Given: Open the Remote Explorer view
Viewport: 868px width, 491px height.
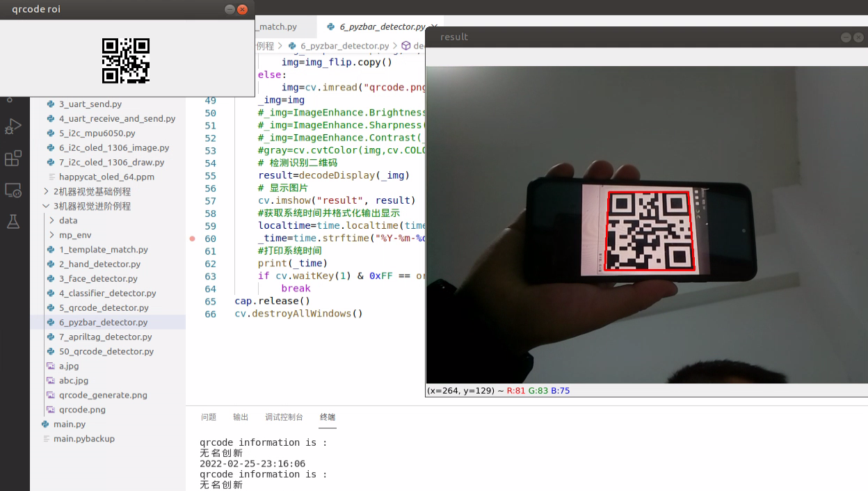Looking at the screenshot, I should (x=13, y=190).
